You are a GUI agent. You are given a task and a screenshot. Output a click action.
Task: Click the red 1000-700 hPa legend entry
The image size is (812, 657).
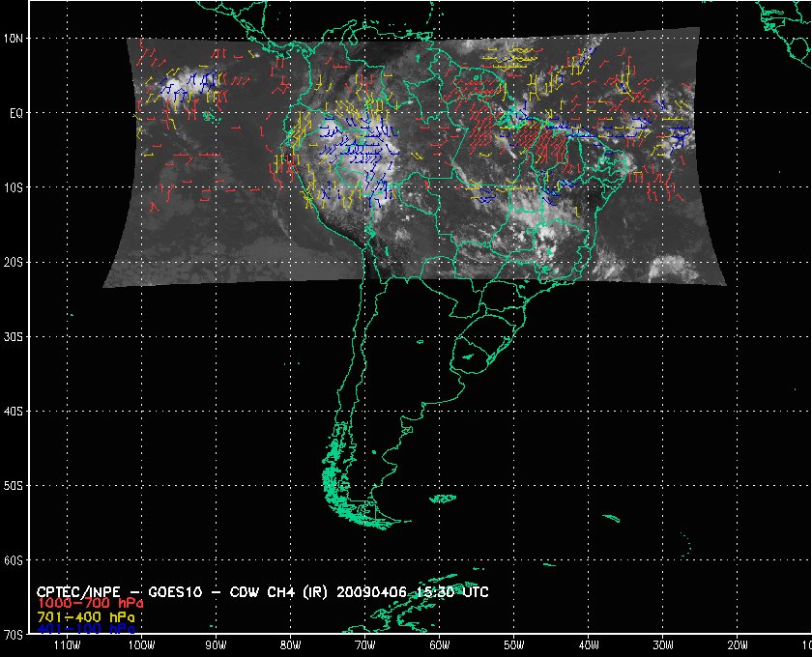tap(90, 604)
